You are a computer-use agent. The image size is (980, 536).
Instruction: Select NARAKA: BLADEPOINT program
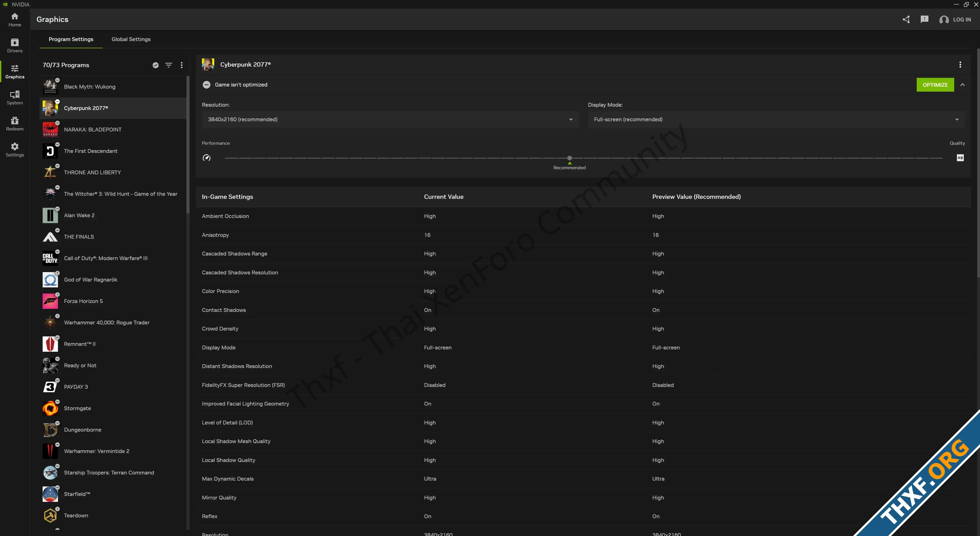113,130
